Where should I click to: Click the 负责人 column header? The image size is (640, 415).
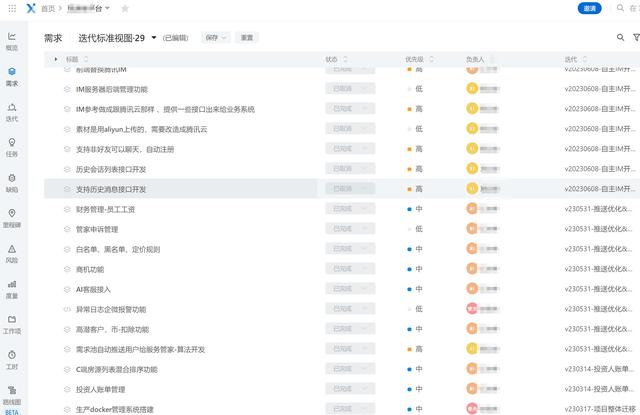point(475,60)
